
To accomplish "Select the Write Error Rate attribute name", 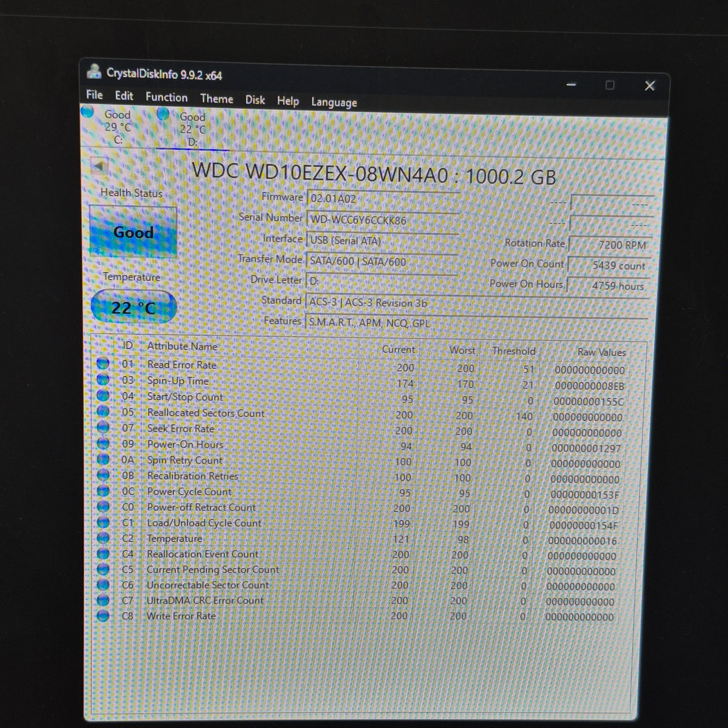I will (x=181, y=616).
